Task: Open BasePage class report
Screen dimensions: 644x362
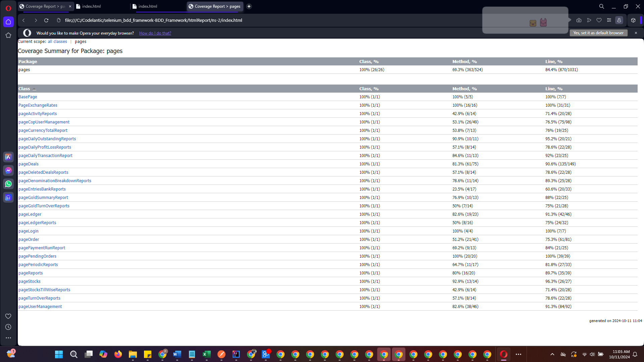Action: (28, 97)
